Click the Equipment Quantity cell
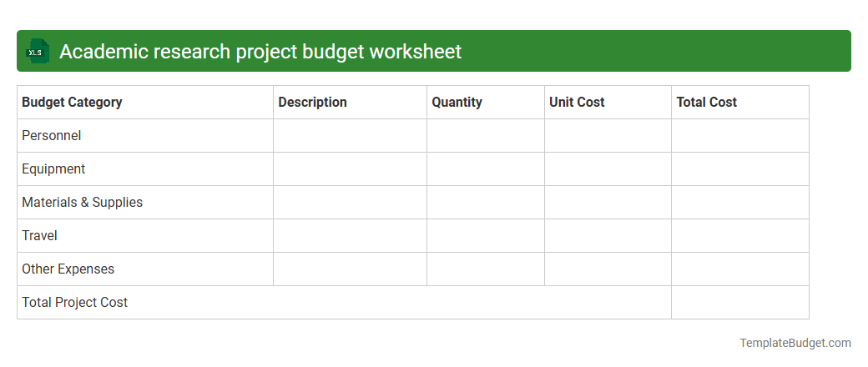The image size is (868, 367). 486,168
